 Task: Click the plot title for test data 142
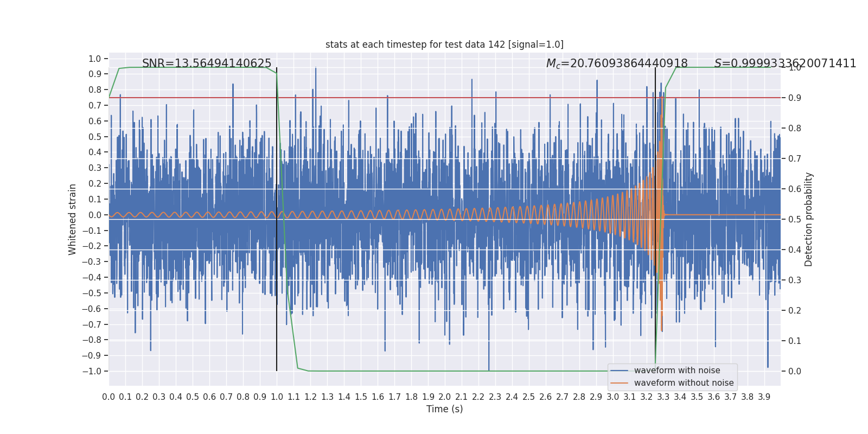(x=444, y=44)
